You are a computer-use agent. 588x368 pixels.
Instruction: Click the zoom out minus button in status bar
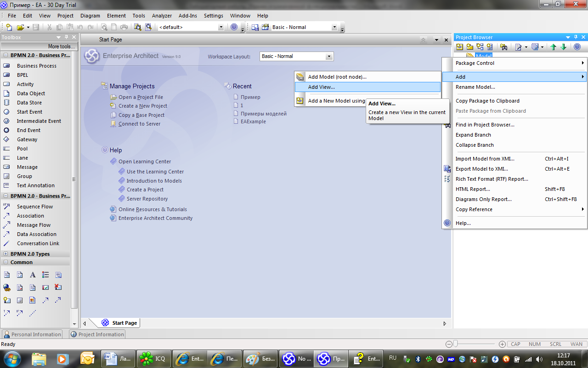tap(449, 344)
